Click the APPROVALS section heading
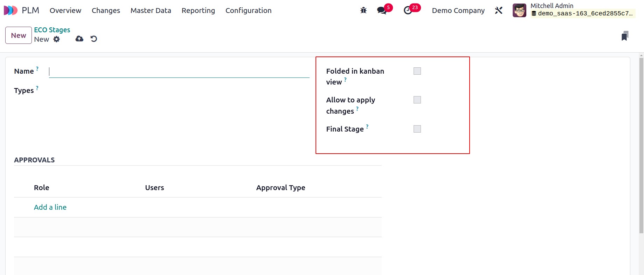 [34, 160]
